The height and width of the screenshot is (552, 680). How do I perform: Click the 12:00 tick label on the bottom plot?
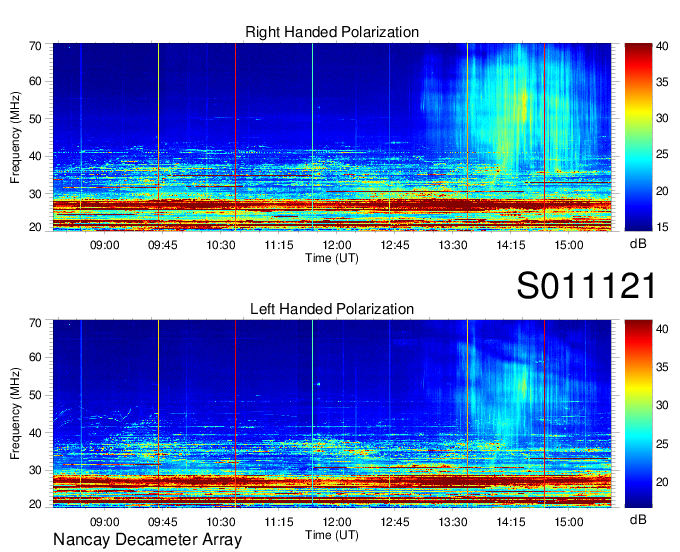point(337,522)
